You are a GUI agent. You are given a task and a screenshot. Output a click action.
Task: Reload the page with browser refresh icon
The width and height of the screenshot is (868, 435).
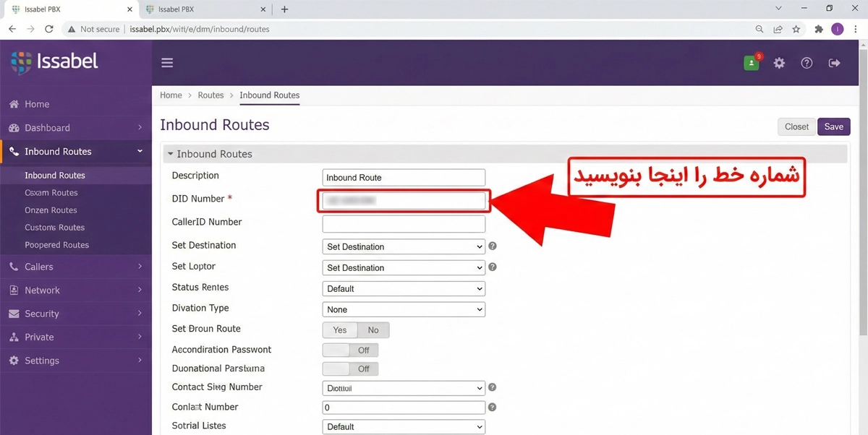(x=49, y=29)
